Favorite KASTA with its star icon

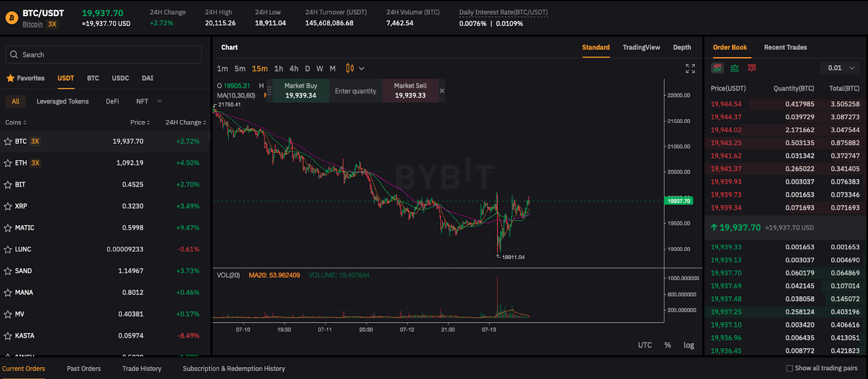tap(8, 336)
